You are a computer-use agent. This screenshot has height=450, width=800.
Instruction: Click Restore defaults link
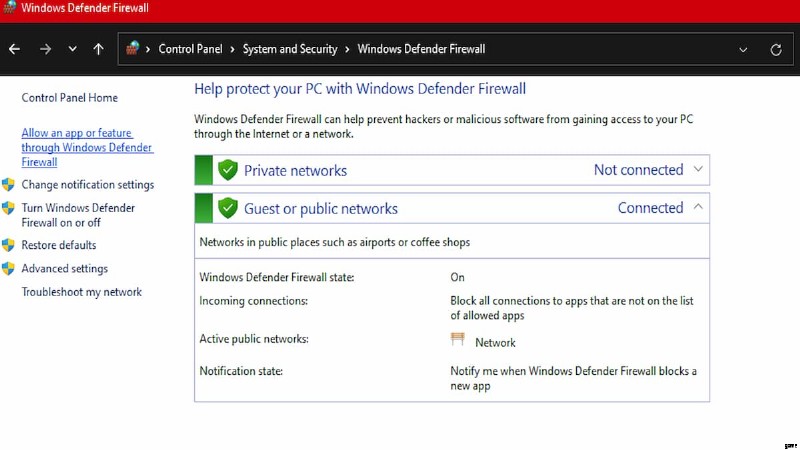[59, 245]
